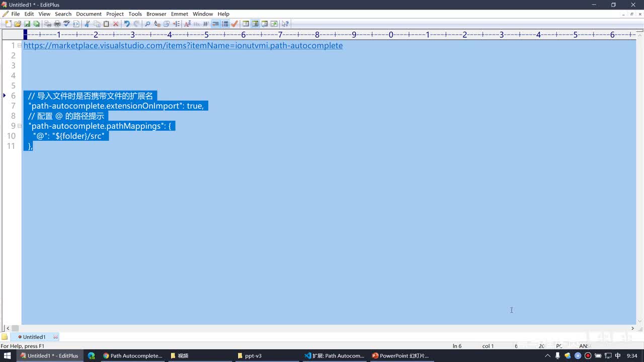Image resolution: width=644 pixels, height=362 pixels.
Task: Click the 'ln 6' status bar entry
Action: pyautogui.click(x=457, y=346)
